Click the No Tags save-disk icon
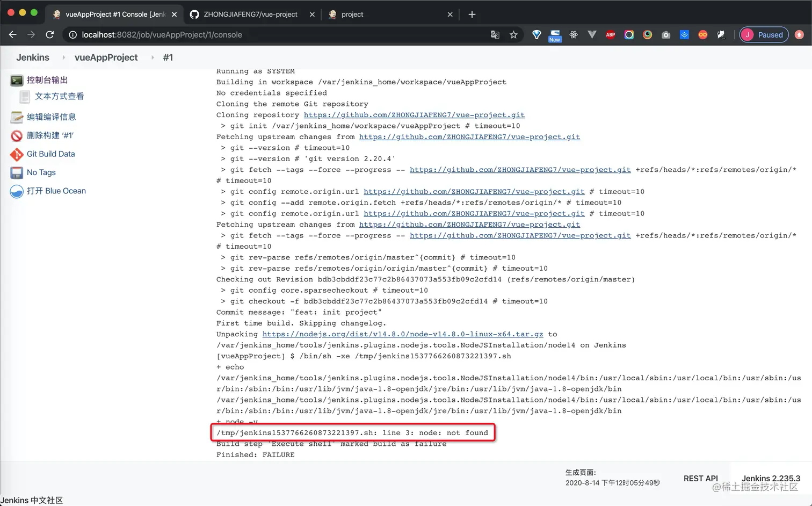This screenshot has height=506, width=812. [17, 172]
